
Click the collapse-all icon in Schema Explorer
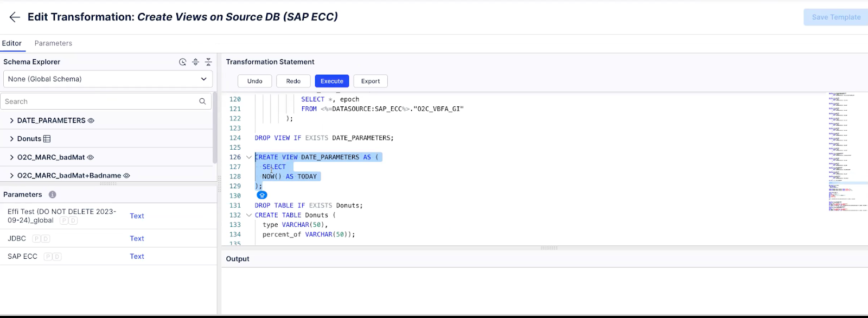tap(208, 62)
